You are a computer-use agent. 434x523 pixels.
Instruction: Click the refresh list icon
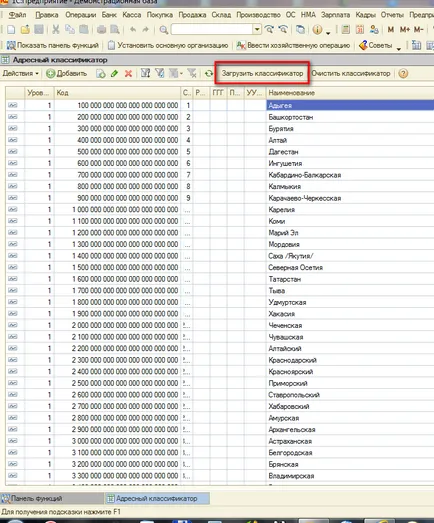(209, 73)
